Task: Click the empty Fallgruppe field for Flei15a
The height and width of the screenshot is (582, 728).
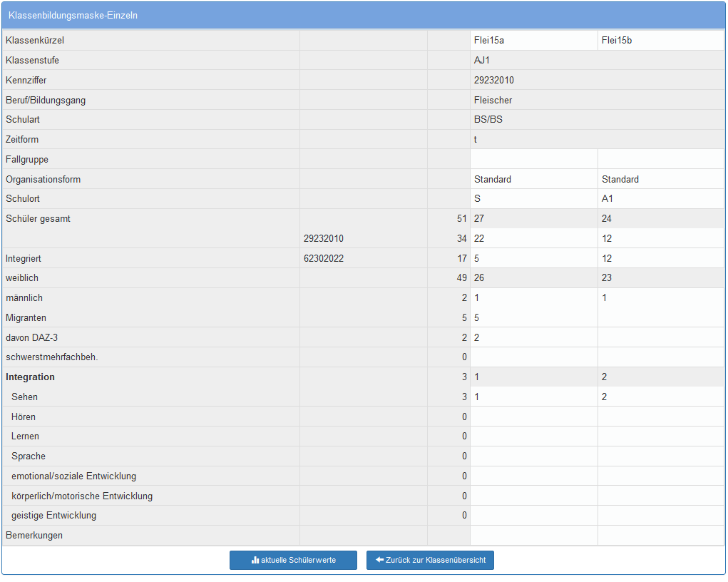Action: tap(533, 160)
